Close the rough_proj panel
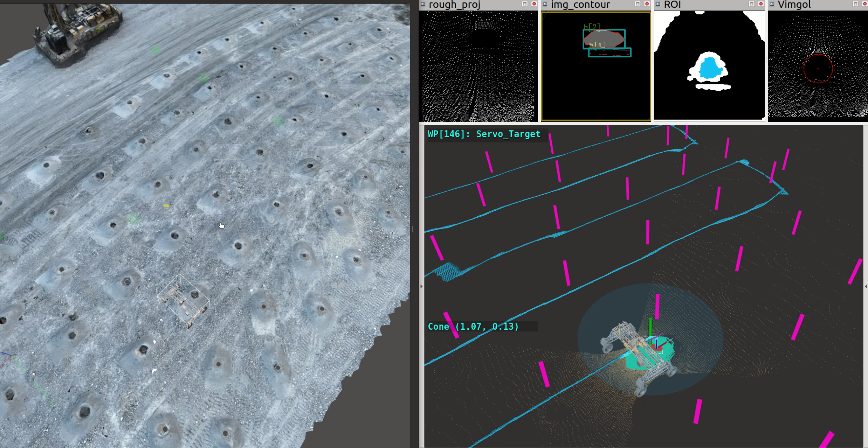868x448 pixels. point(534,4)
